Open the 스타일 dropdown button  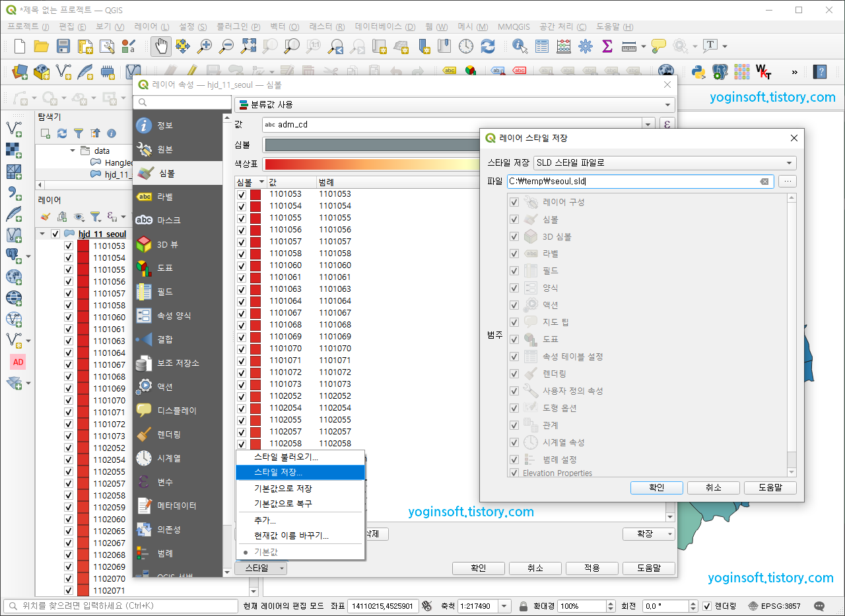click(x=261, y=568)
